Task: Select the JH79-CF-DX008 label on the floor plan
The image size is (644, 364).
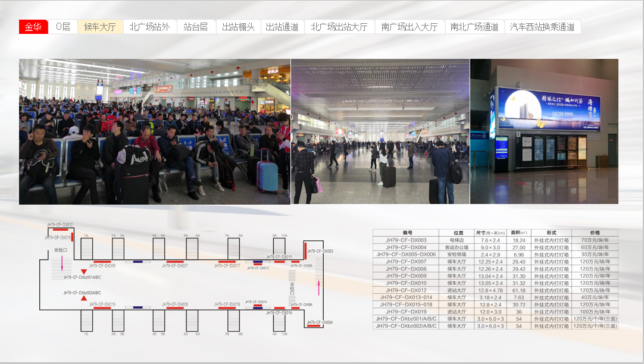Action: tap(175, 305)
